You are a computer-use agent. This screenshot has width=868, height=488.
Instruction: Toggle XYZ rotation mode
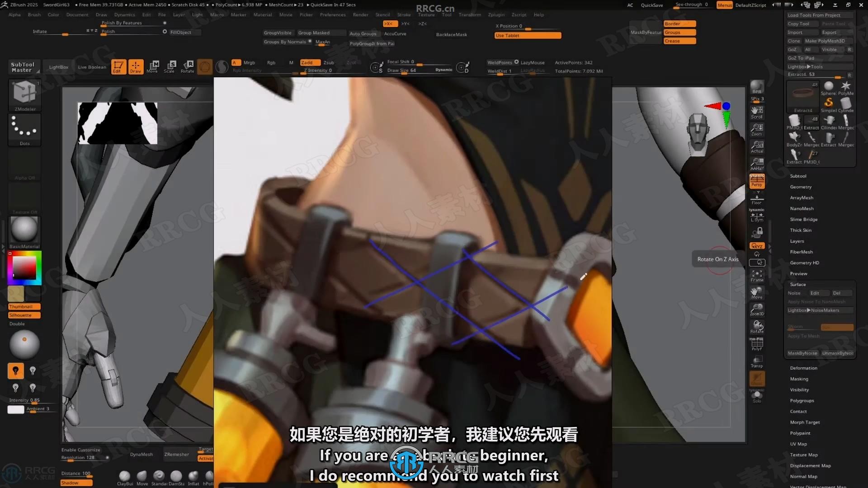[x=757, y=246]
